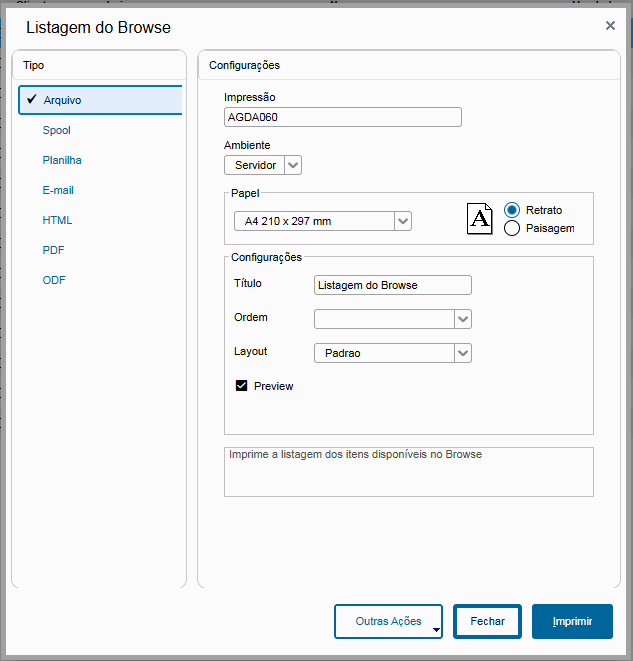Image resolution: width=633 pixels, height=661 pixels.
Task: Click the checkmark beside Arquivo
Action: pyautogui.click(x=32, y=100)
